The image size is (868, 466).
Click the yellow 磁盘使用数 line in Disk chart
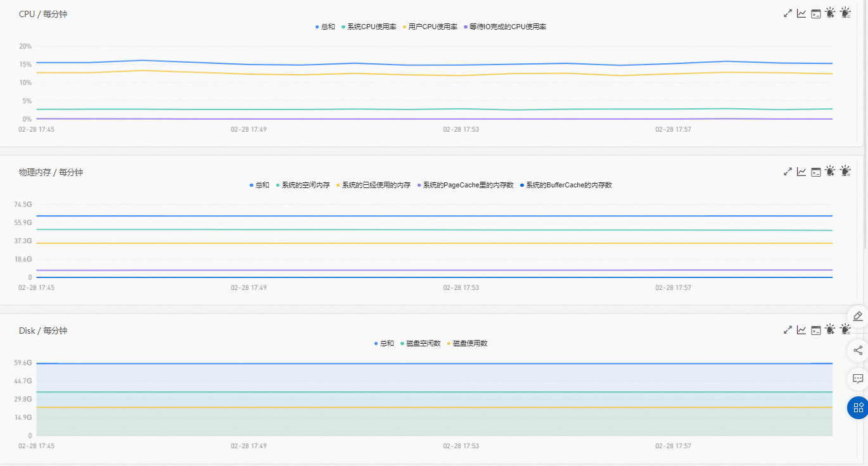pyautogui.click(x=435, y=407)
